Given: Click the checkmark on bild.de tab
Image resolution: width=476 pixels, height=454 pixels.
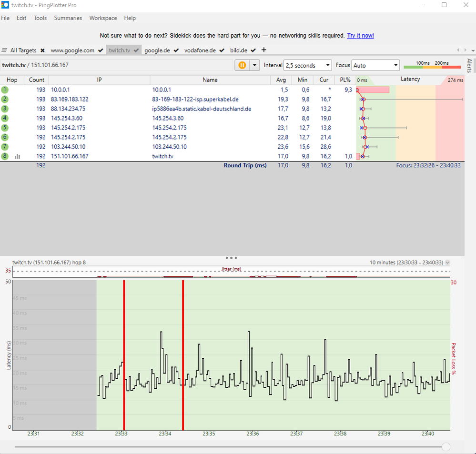Looking at the screenshot, I should 253,50.
